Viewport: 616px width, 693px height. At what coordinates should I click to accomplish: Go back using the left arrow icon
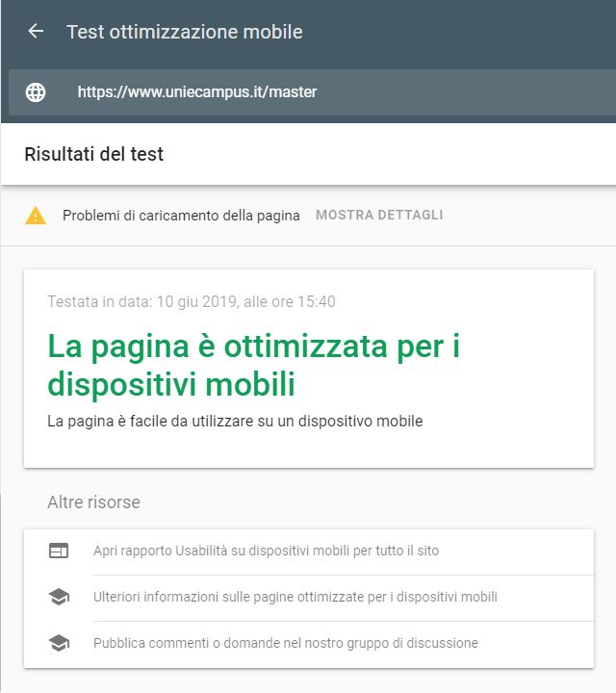point(36,32)
